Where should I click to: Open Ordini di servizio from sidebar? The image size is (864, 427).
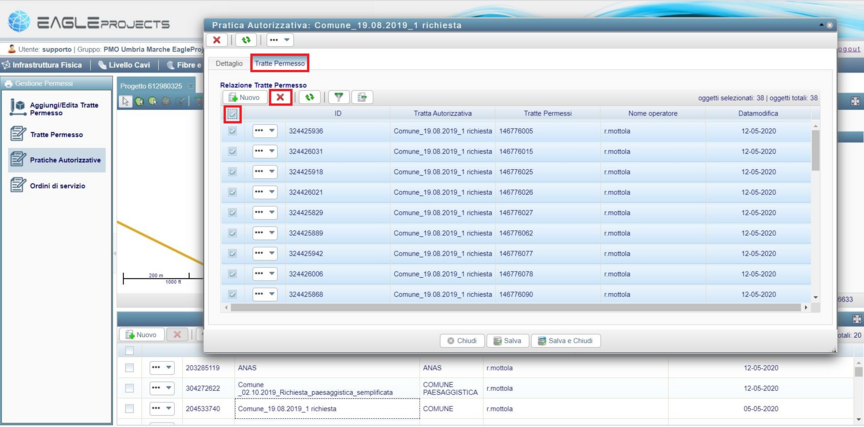pos(57,185)
